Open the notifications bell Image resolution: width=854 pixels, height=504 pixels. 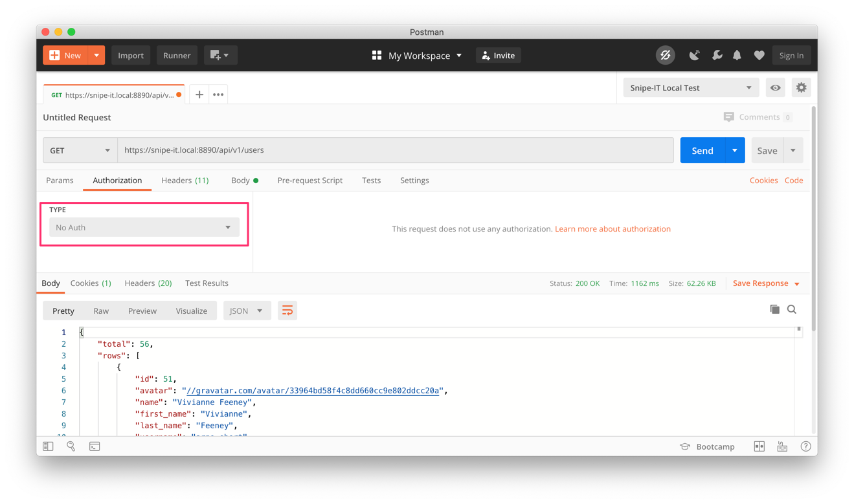[x=737, y=56]
